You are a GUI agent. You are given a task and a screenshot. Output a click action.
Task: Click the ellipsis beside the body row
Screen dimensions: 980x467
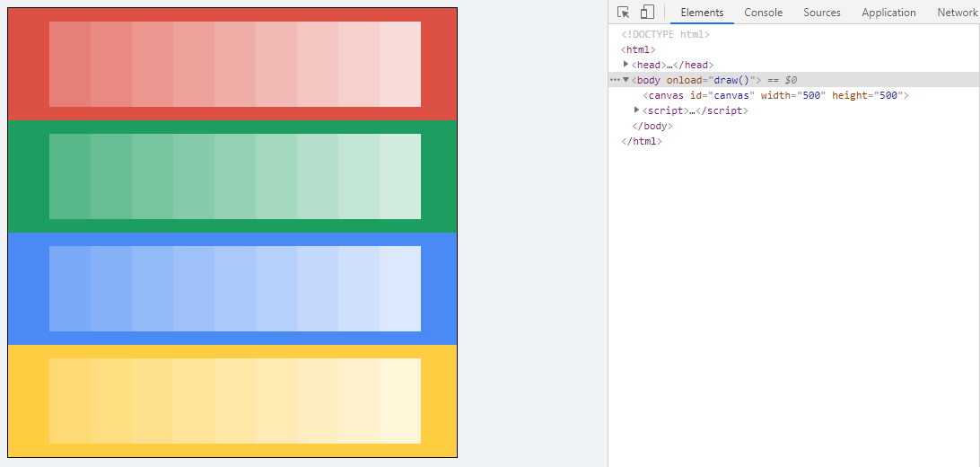tap(615, 80)
